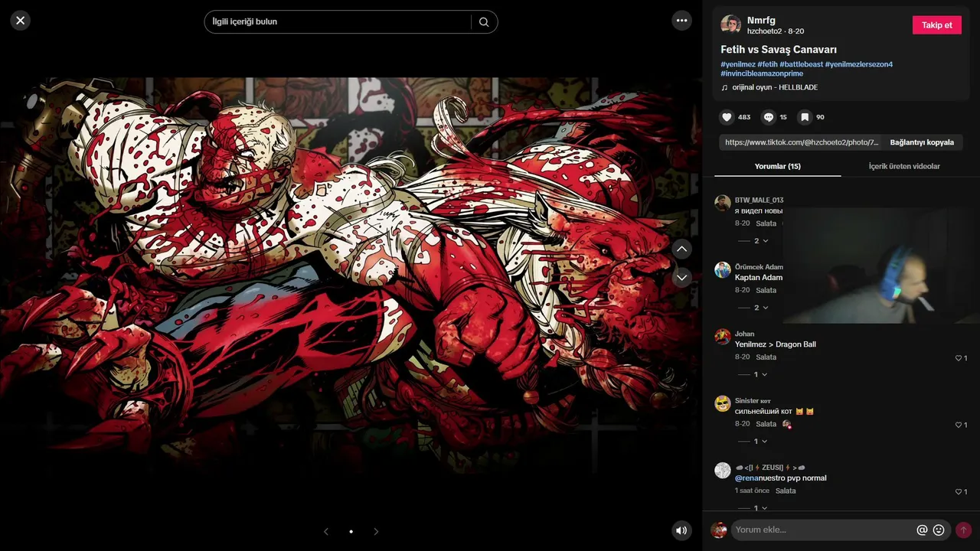Switch to the Yorumlar (15) tab
980x551 pixels.
click(x=778, y=166)
